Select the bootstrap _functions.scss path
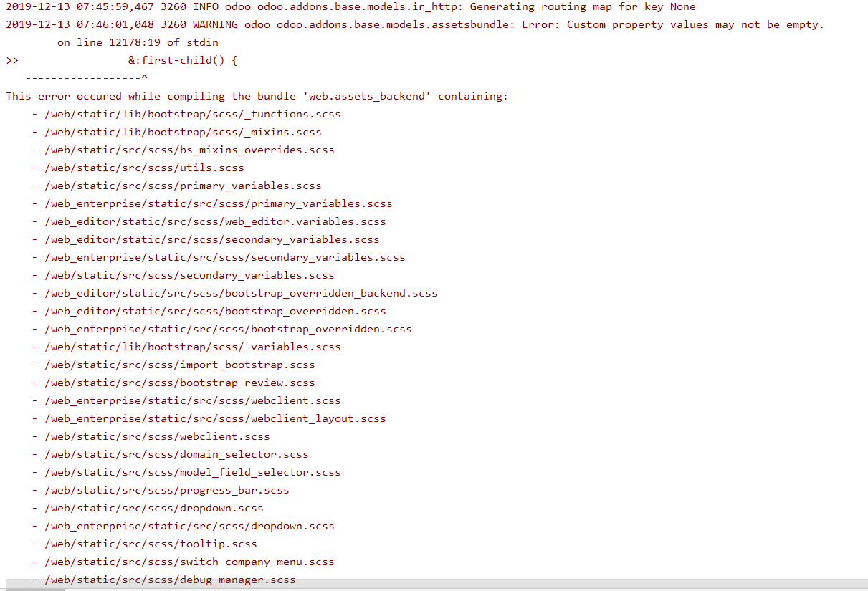The image size is (868, 591). coord(193,114)
